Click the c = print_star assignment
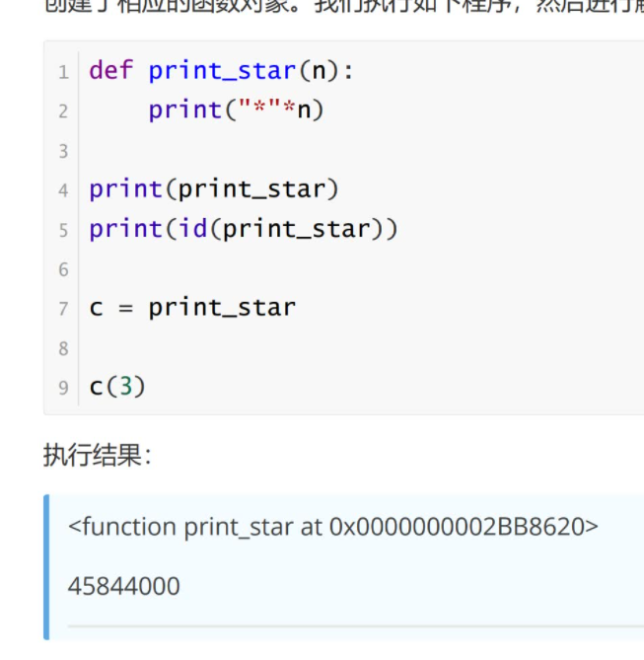This screenshot has width=644, height=660. click(192, 308)
